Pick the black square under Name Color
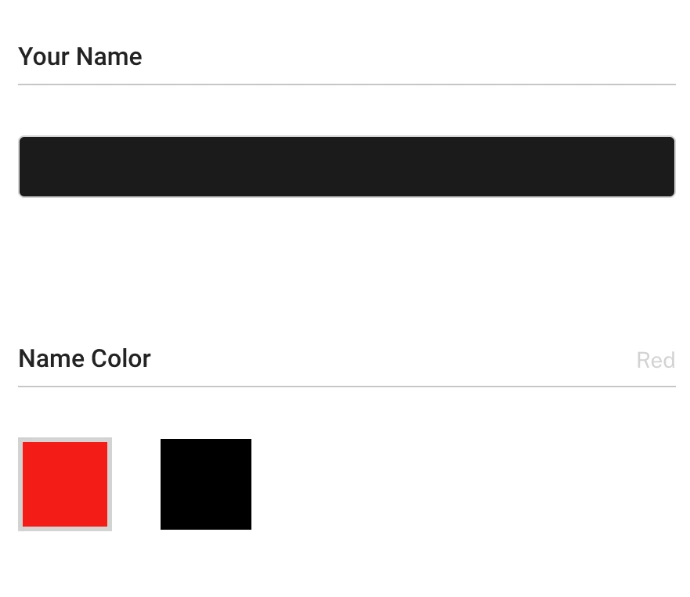The width and height of the screenshot is (690, 597). tap(206, 484)
